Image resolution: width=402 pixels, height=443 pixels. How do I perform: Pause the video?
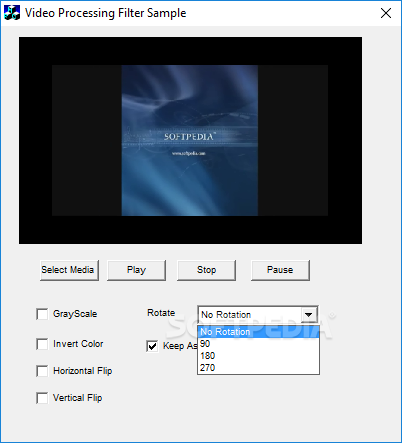pos(280,270)
